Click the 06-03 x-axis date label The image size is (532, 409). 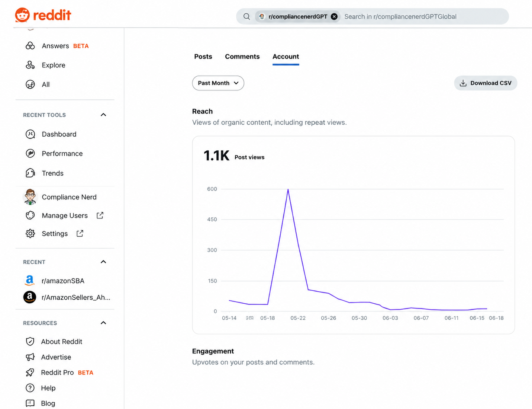(x=390, y=318)
